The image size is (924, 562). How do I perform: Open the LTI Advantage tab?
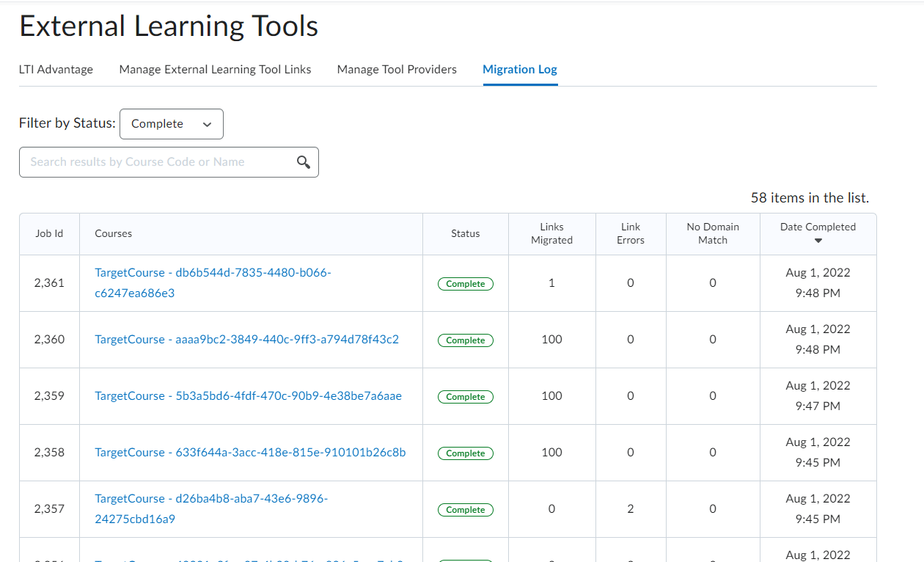[x=56, y=70]
